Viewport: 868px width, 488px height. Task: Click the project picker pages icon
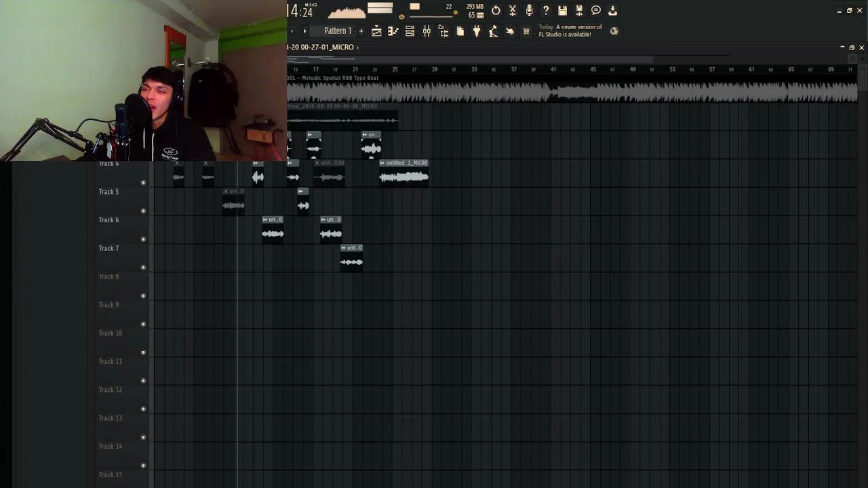[460, 31]
